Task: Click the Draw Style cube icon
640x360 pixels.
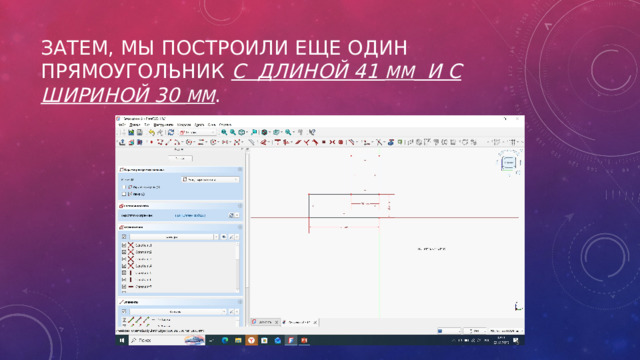Action: coord(242,132)
